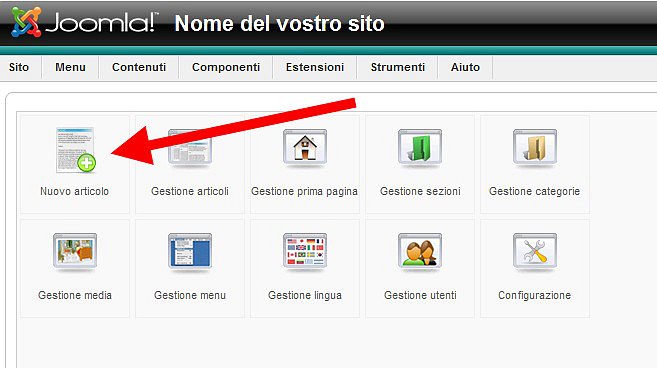
Task: Open the Sito menu
Action: (x=19, y=67)
